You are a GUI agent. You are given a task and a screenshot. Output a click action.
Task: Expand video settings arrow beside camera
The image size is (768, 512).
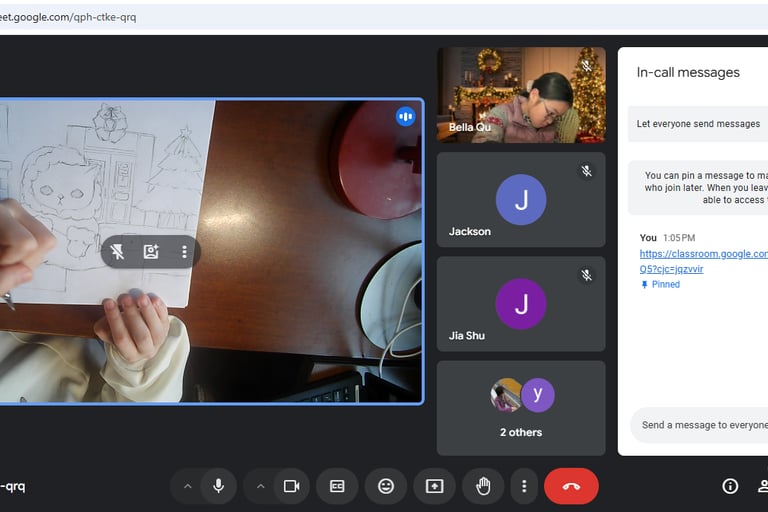[261, 487]
